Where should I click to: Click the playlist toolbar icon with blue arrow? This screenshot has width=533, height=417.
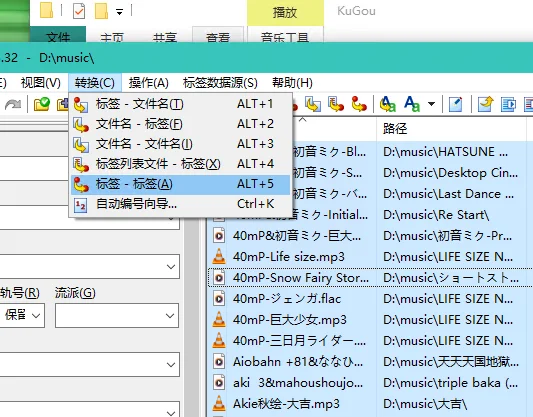tap(508, 104)
